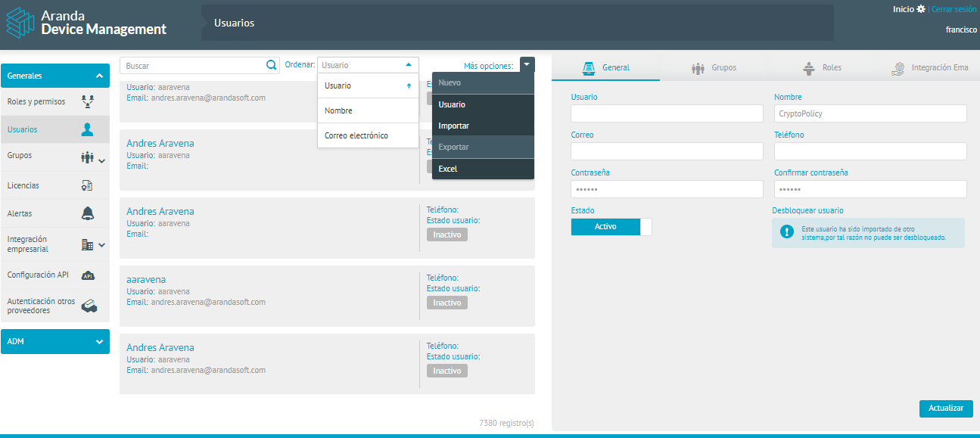This screenshot has height=438, width=980.
Task: Open the Ordenar dropdown
Action: pyautogui.click(x=368, y=65)
